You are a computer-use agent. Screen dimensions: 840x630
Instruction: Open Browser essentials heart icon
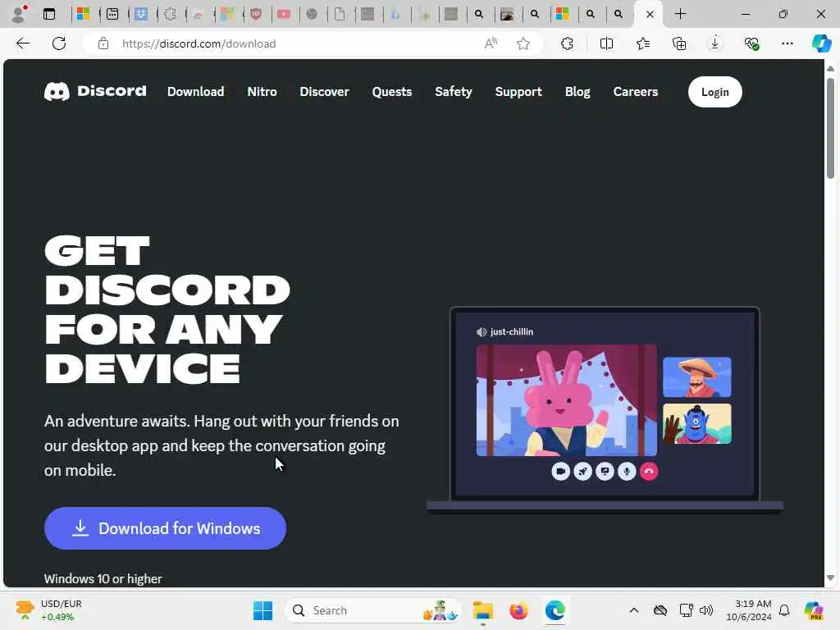751,43
